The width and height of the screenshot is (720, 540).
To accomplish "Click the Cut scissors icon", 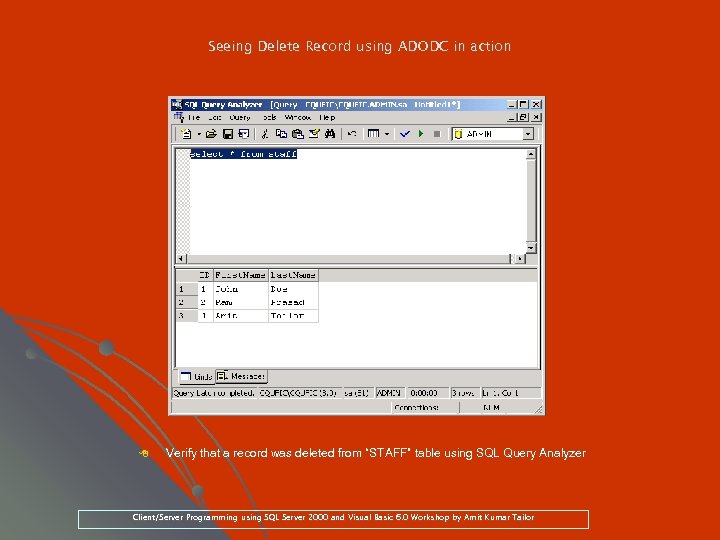I will point(264,134).
